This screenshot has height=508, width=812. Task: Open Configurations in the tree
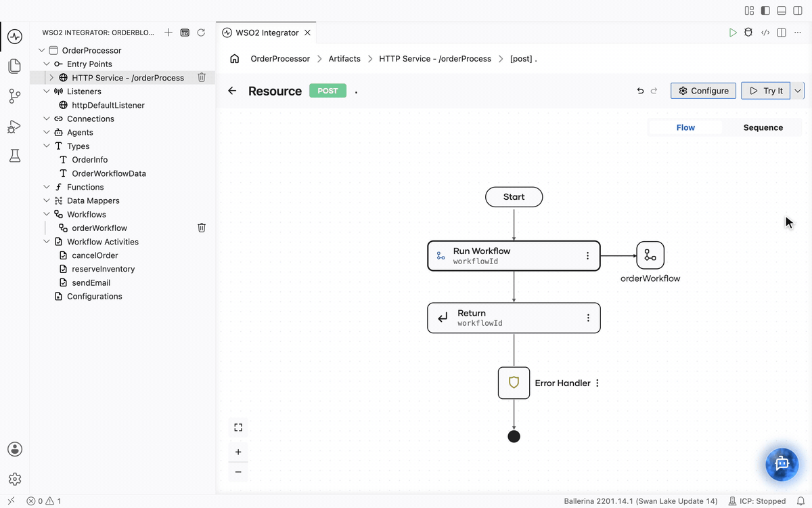point(95,297)
